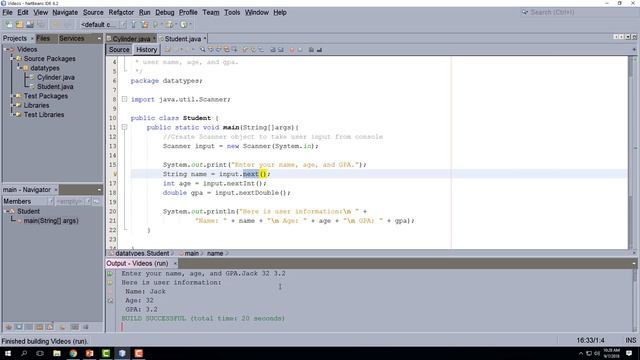Click the Save All toolbar icon
Viewport: 640px width, 360px height.
point(41,24)
